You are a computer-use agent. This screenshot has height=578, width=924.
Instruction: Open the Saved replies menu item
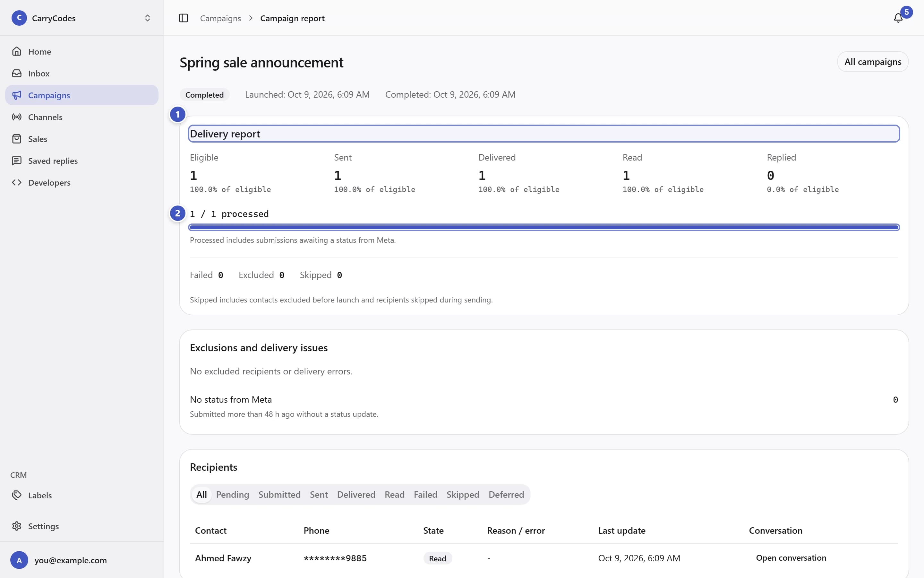[82, 160]
